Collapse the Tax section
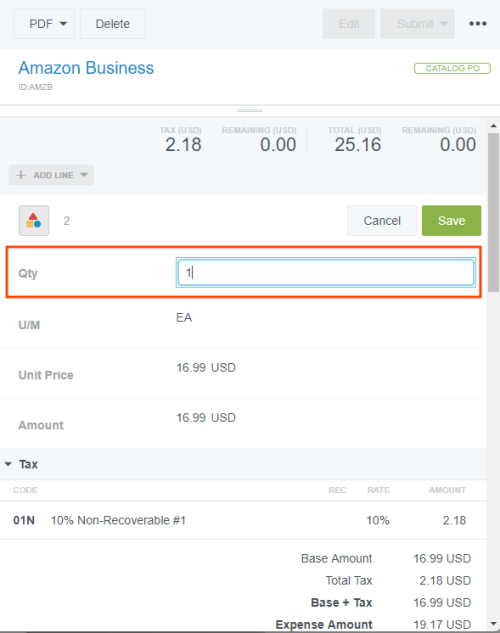Viewport: 500px width, 633px height. [x=8, y=464]
